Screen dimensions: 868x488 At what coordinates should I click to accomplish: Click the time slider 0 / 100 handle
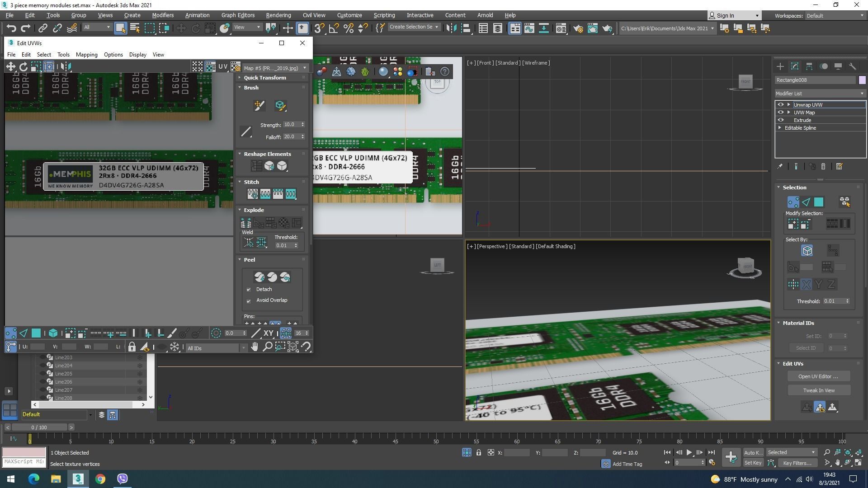pyautogui.click(x=39, y=427)
